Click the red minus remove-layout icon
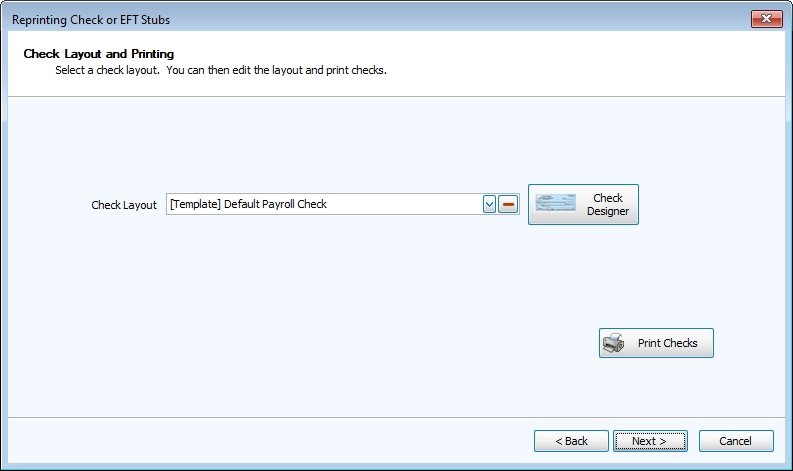This screenshot has height=471, width=793. (x=509, y=204)
